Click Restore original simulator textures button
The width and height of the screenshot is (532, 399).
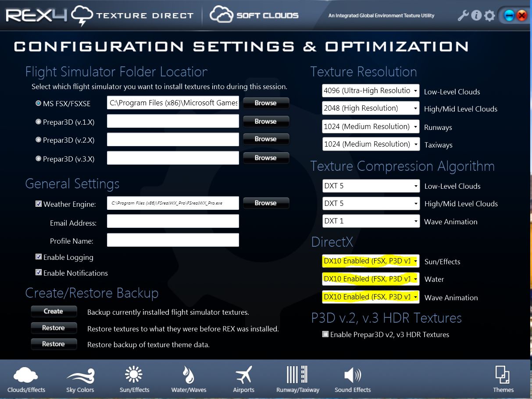pyautogui.click(x=54, y=328)
